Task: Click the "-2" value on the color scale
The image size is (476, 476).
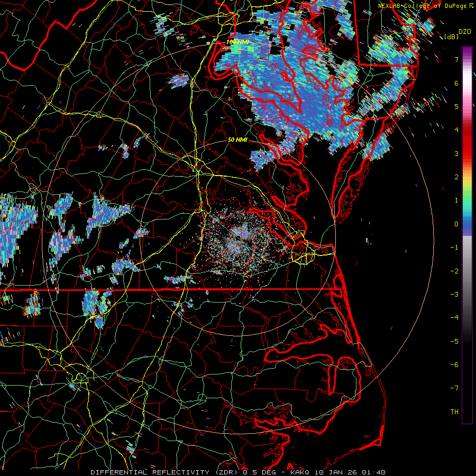Action: (454, 271)
